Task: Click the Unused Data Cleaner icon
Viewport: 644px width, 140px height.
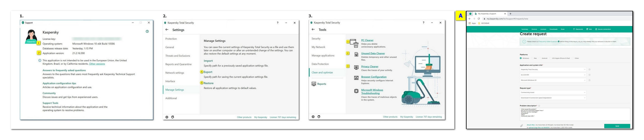Action: (x=356, y=54)
